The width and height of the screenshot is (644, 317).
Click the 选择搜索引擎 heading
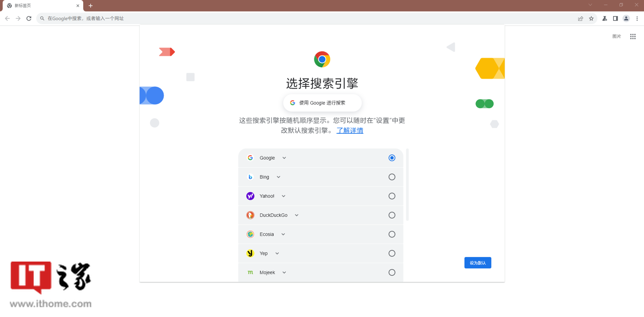point(322,83)
